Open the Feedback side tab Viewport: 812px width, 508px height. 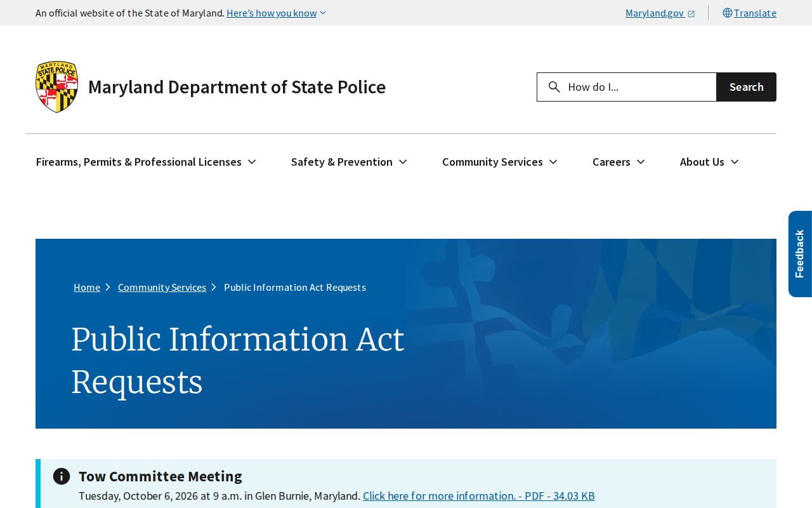(x=800, y=254)
